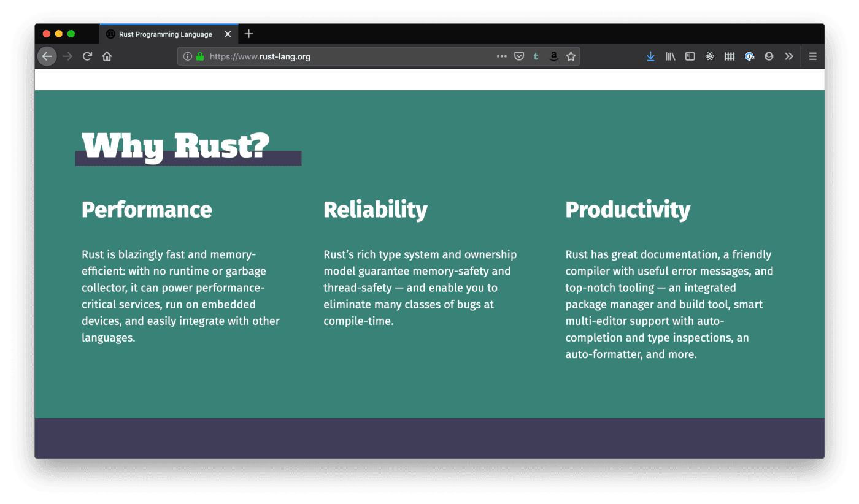Click the React developer tools icon
Screen dimensions: 859x504
[x=710, y=56]
